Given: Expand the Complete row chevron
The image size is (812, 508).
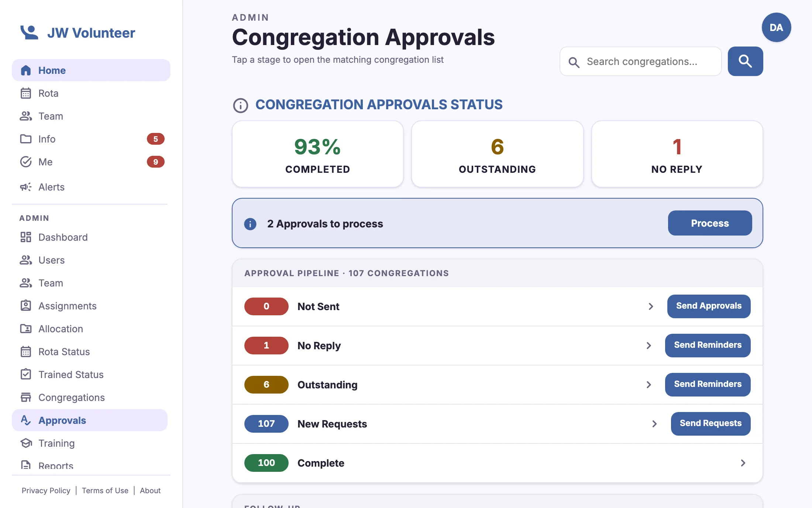Looking at the screenshot, I should click(x=743, y=463).
